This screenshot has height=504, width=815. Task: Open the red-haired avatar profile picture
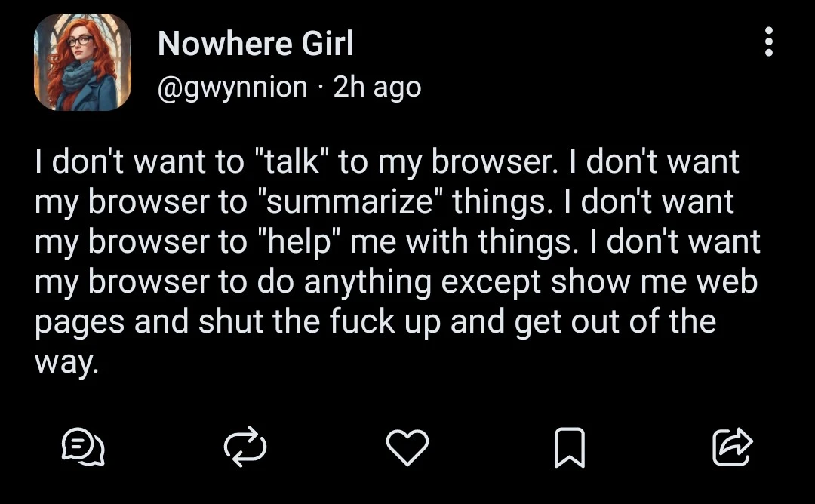tap(83, 63)
